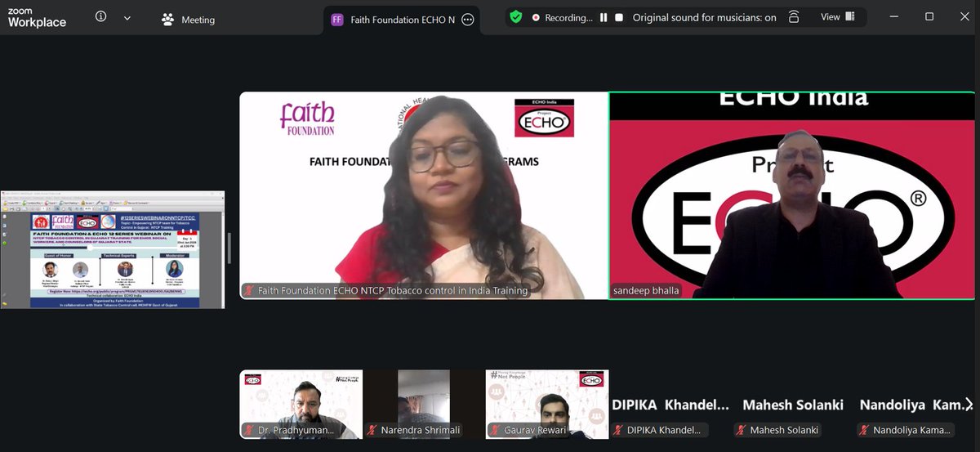Click the sandeep bhalla name label
The width and height of the screenshot is (980, 452).
click(x=644, y=290)
